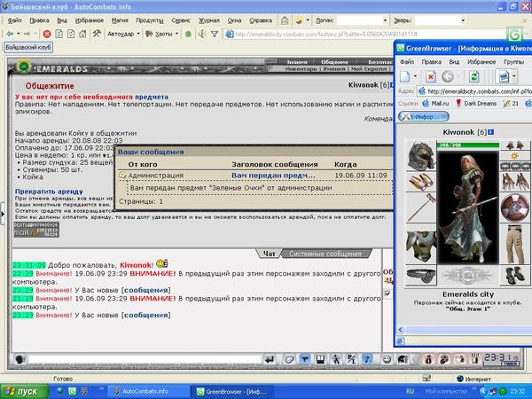Click the helmet equipment slot of Kiwonok
The height and width of the screenshot is (399, 532).
tap(420, 156)
